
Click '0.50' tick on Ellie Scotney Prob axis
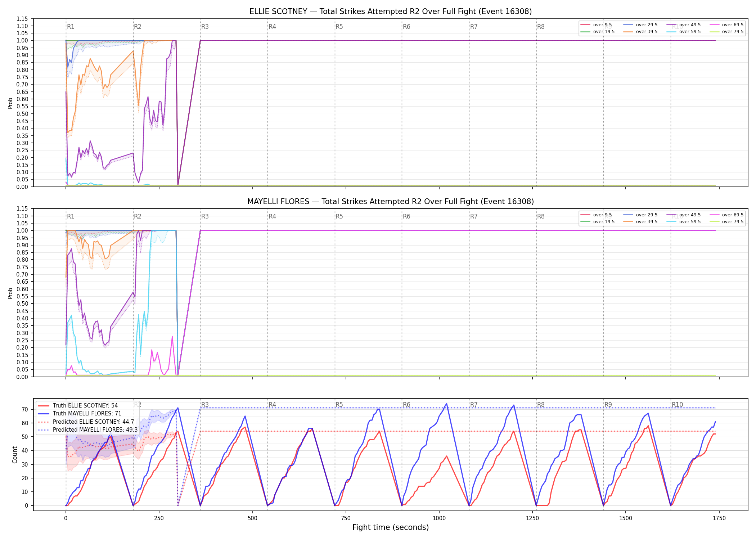click(x=23, y=114)
